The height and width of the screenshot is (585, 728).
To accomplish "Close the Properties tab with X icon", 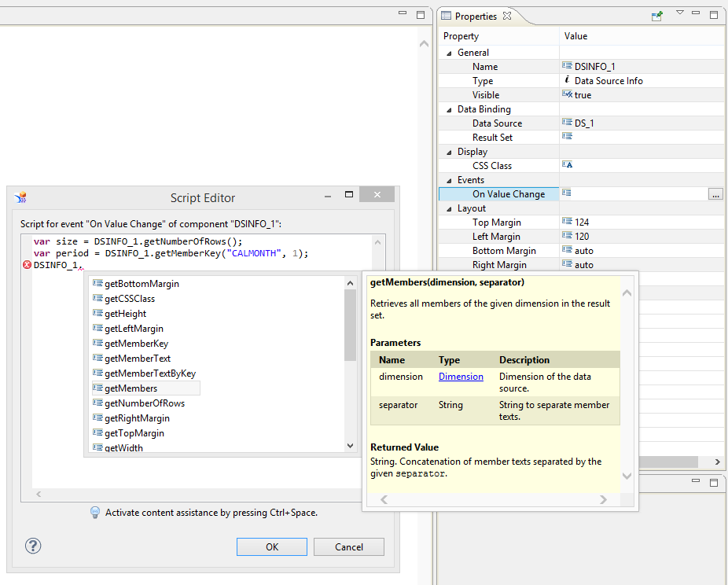I will [507, 16].
